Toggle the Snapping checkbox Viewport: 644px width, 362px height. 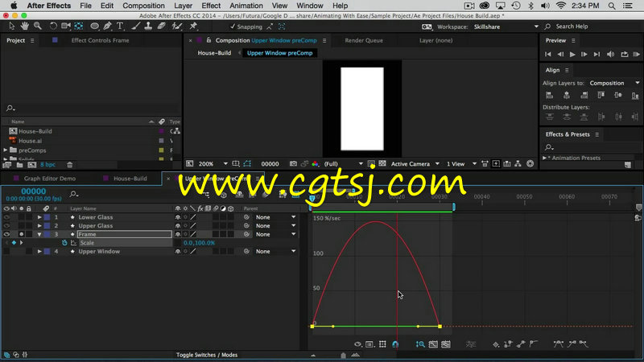pos(233,27)
